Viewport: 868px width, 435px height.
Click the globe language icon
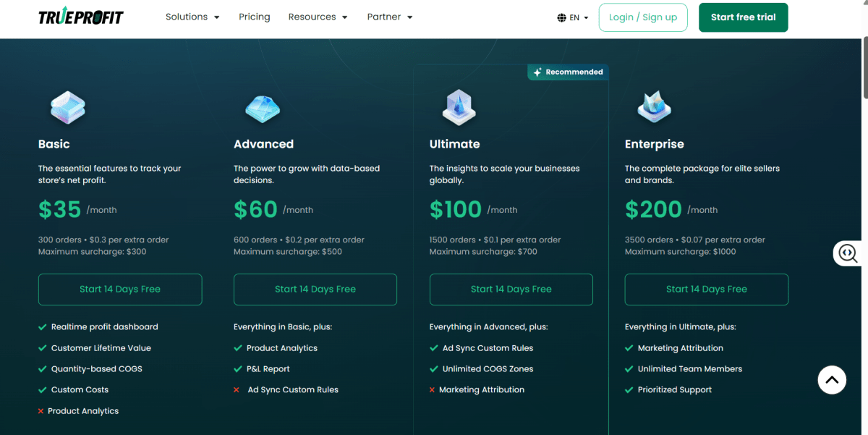pyautogui.click(x=562, y=17)
